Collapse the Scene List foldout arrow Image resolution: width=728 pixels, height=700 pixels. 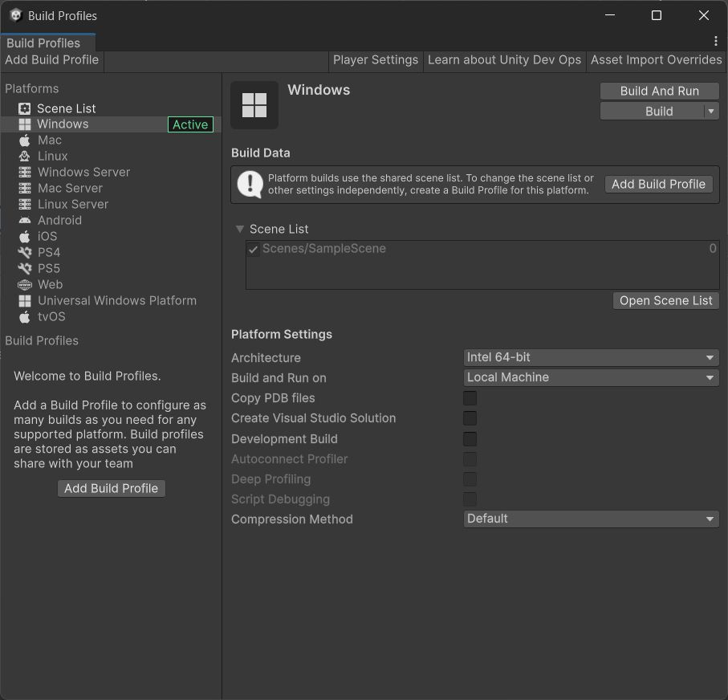tap(239, 229)
